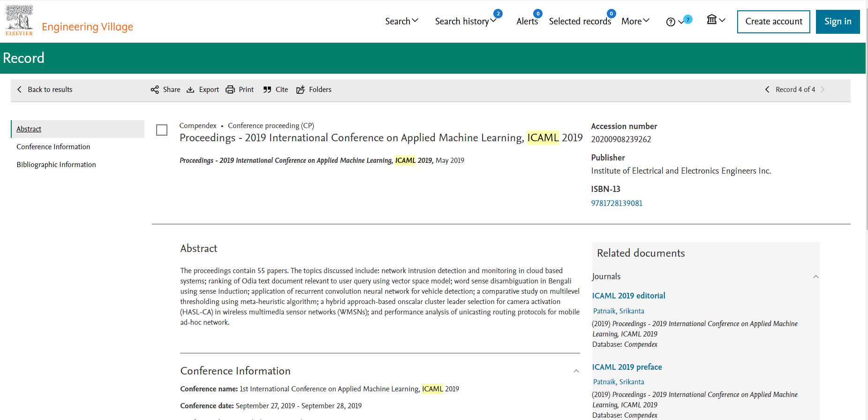
Task: Click the Selected records count badge
Action: [x=611, y=14]
